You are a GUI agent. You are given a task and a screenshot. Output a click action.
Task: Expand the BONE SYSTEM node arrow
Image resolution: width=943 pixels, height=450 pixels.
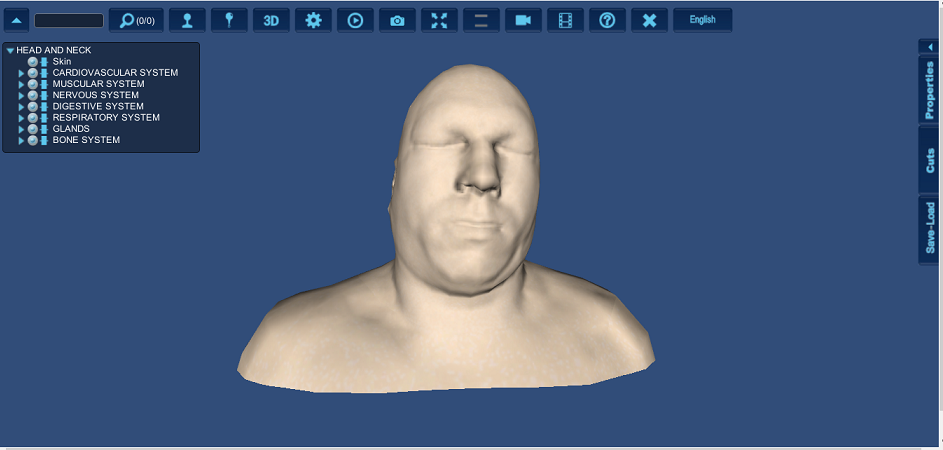click(21, 141)
